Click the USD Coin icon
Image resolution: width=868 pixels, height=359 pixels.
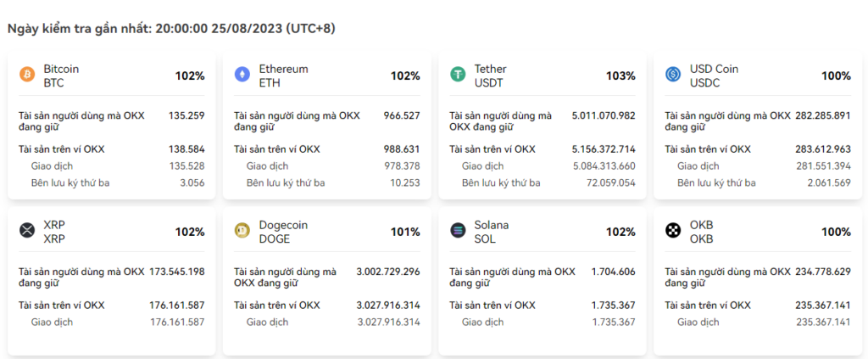tap(673, 76)
